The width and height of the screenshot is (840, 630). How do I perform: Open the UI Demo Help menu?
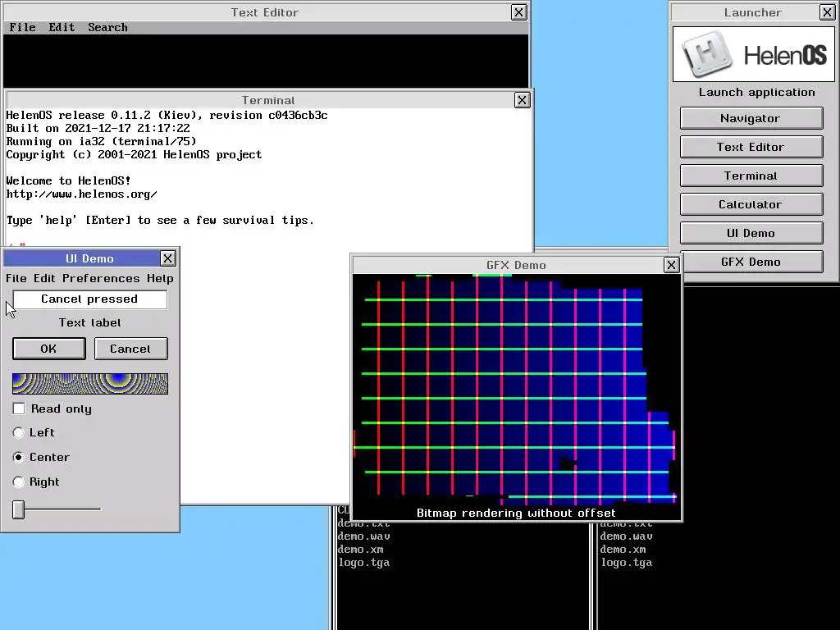click(160, 278)
